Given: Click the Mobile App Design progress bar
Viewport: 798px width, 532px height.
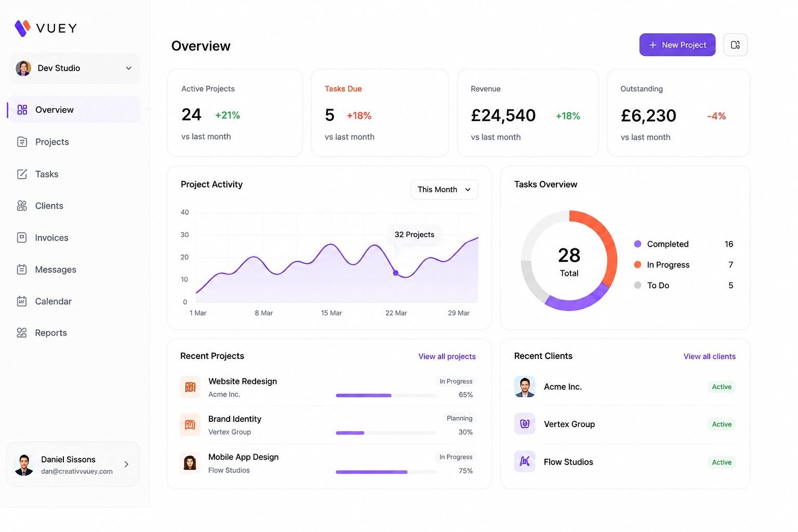Looking at the screenshot, I should tap(386, 472).
